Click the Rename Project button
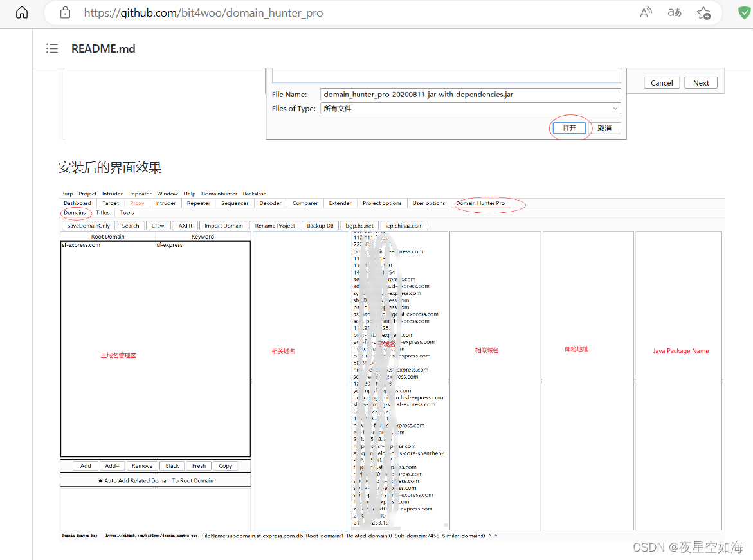The height and width of the screenshot is (560, 753). click(275, 226)
